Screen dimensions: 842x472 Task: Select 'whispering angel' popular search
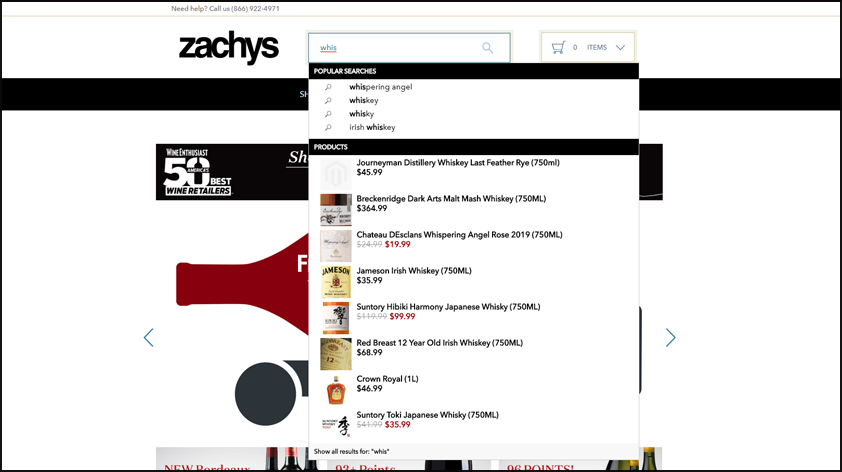381,87
